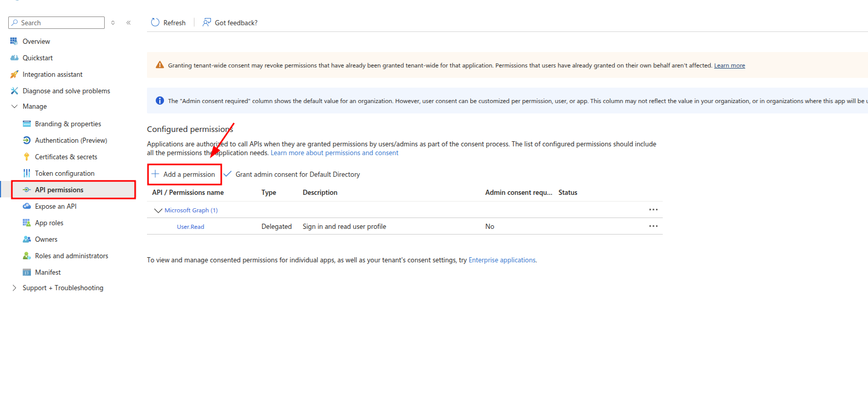868x417 pixels.
Task: Click the Certificates & secrets key icon
Action: [27, 157]
